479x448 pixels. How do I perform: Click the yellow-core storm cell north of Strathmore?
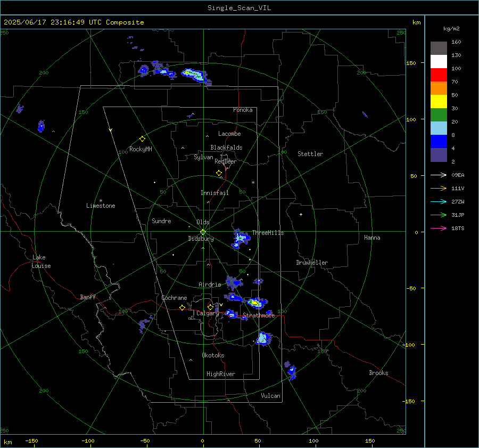click(x=256, y=303)
